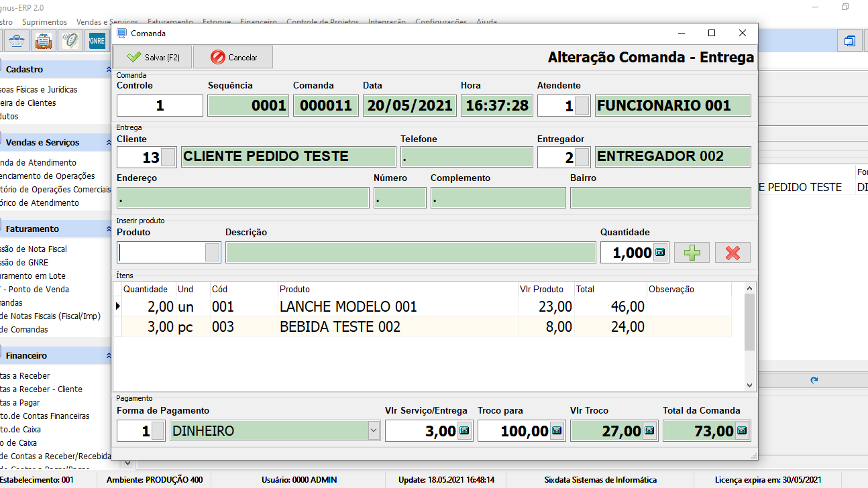
Task: Open the Cliente lookup button
Action: pyautogui.click(x=169, y=157)
